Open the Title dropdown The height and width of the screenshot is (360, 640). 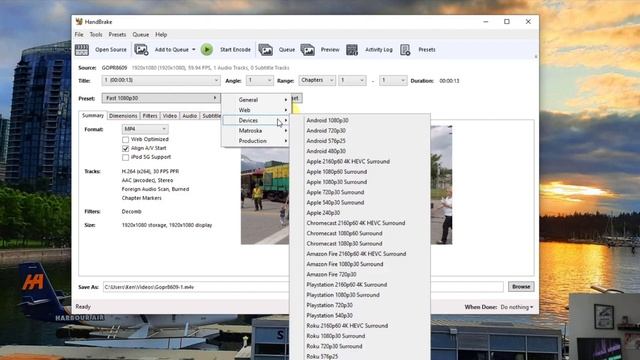[161, 80]
